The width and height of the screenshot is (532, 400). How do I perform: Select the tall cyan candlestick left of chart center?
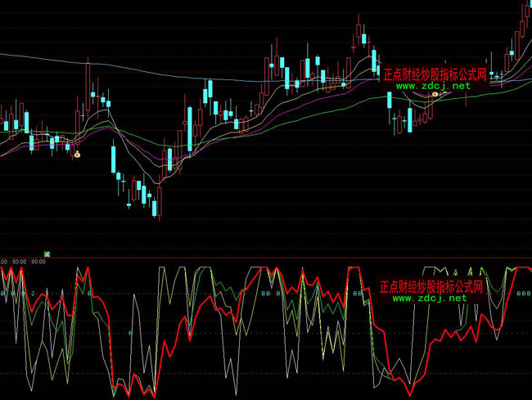pyautogui.click(x=190, y=128)
